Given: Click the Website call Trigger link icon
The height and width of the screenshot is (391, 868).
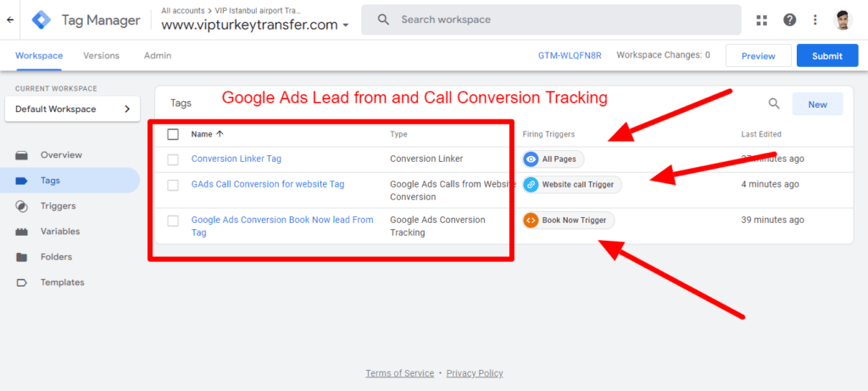Looking at the screenshot, I should 531,184.
